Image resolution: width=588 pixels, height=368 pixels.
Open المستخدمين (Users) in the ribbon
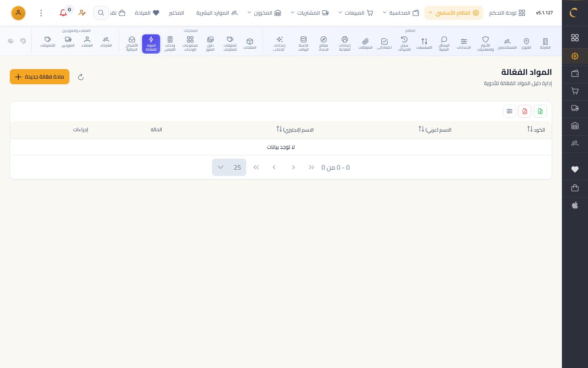507,44
